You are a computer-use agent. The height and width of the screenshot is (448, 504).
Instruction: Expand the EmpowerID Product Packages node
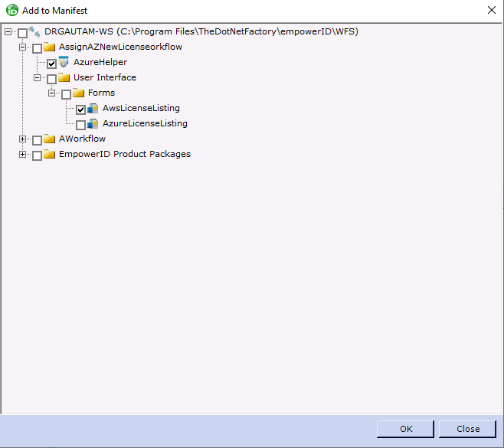[22, 155]
